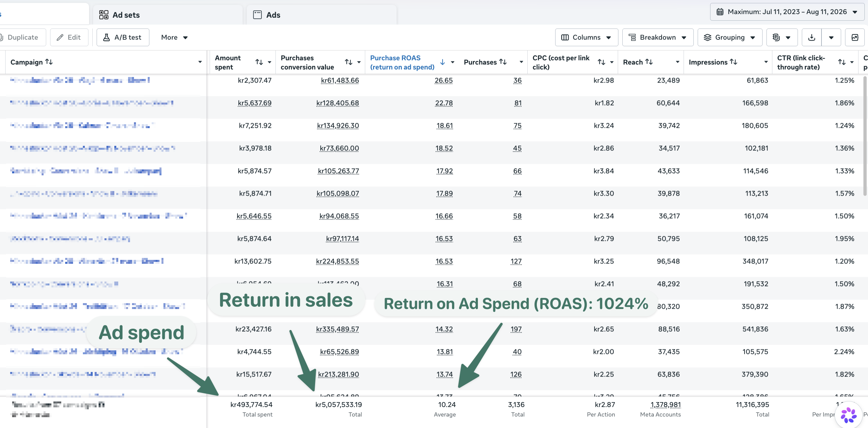Click conversion value kr335,489.57
Image resolution: width=868 pixels, height=428 pixels.
(337, 329)
